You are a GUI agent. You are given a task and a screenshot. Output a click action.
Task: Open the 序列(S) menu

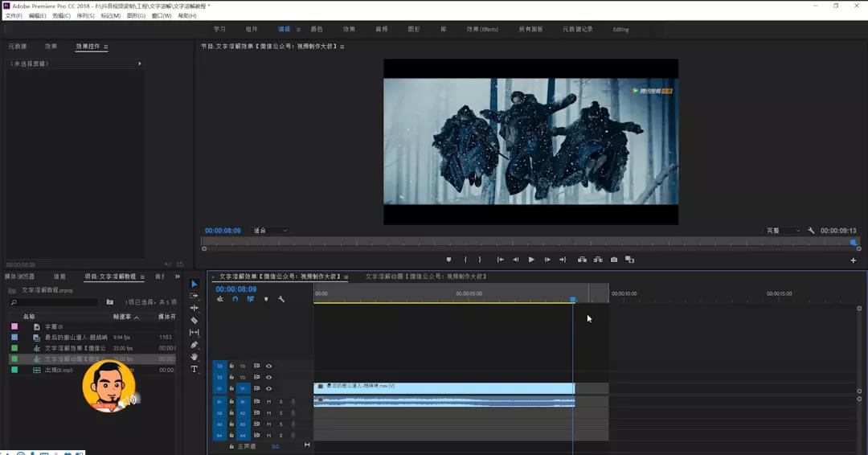click(85, 16)
